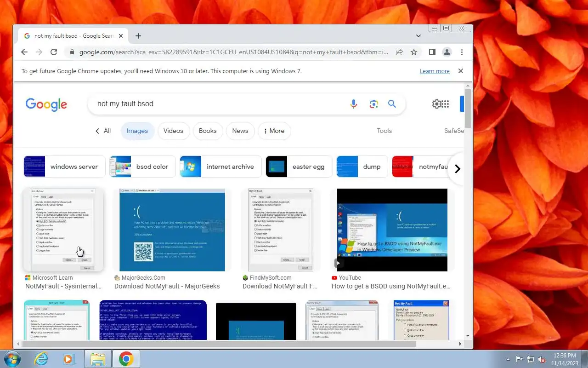Show hidden tray icons arrow

(508, 359)
